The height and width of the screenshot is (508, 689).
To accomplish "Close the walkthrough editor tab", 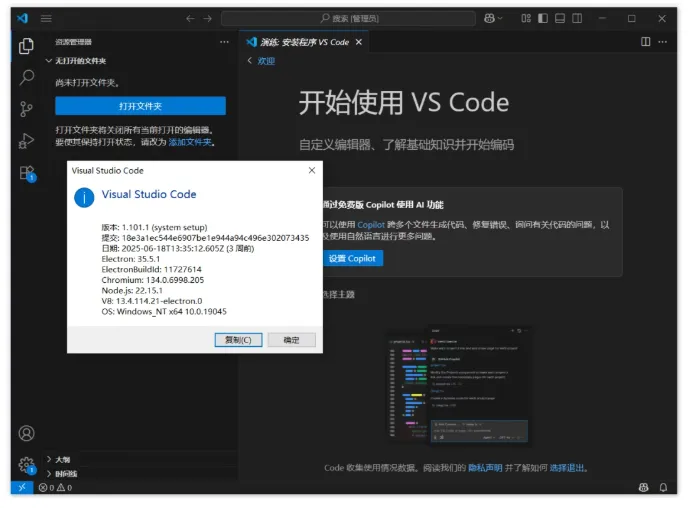I will 359,42.
